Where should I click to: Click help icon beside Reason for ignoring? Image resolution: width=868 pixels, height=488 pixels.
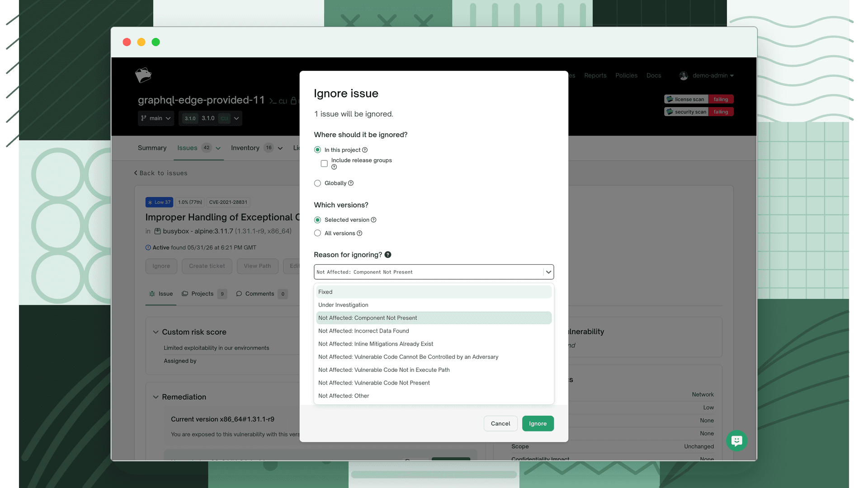click(388, 255)
